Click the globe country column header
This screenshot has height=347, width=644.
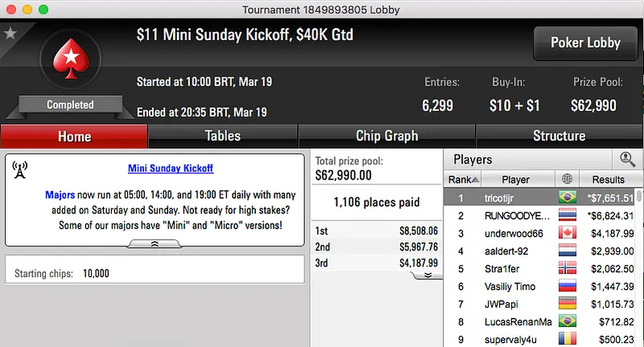click(567, 180)
